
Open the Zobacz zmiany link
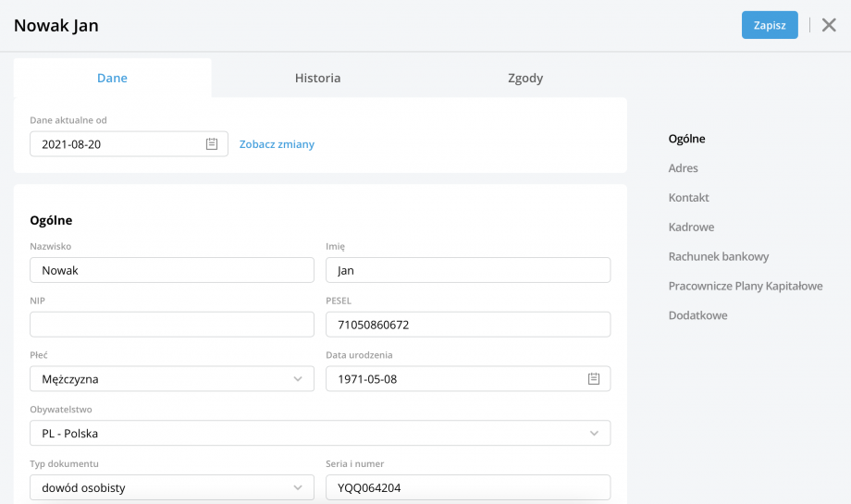[x=277, y=144]
